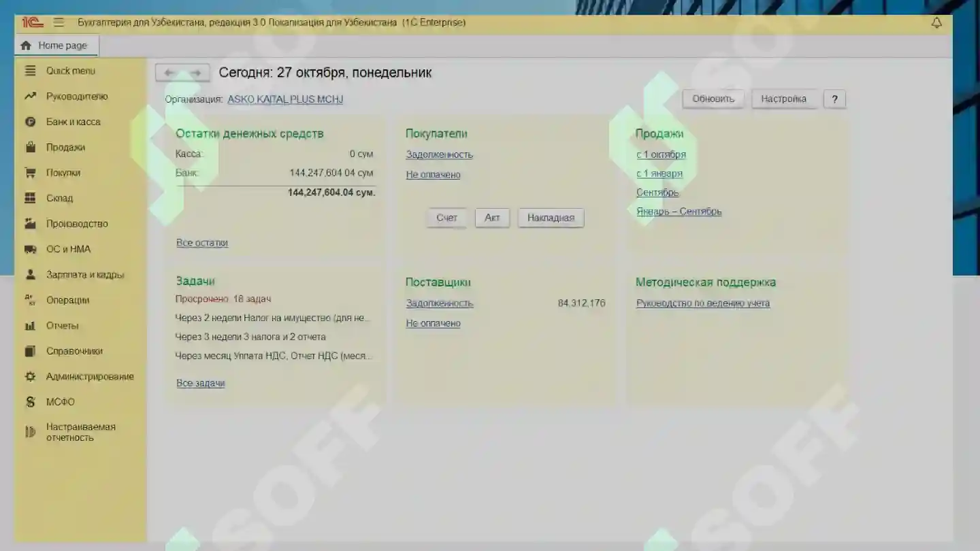Open the Покупки section
This screenshot has height=551, width=980.
click(63, 173)
